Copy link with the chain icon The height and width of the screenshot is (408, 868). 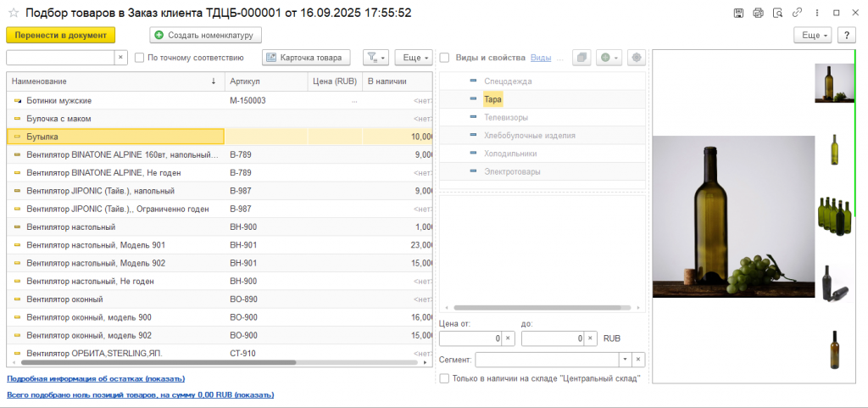(797, 13)
